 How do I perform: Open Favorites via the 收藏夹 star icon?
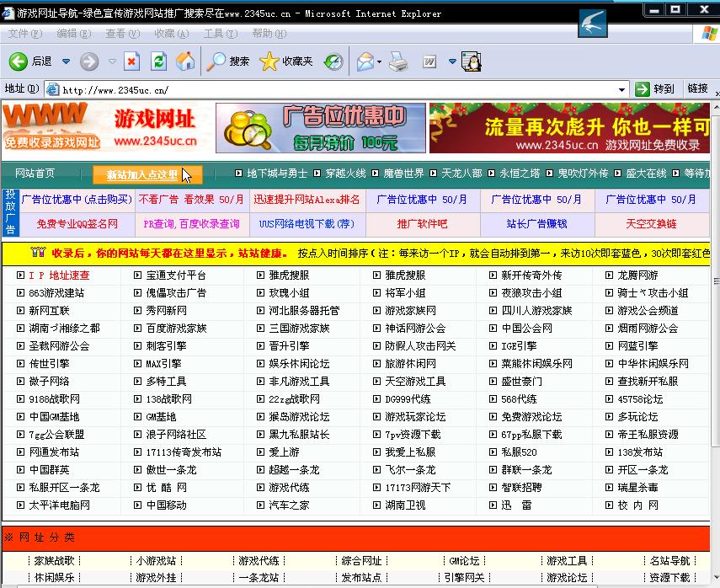pyautogui.click(x=269, y=61)
